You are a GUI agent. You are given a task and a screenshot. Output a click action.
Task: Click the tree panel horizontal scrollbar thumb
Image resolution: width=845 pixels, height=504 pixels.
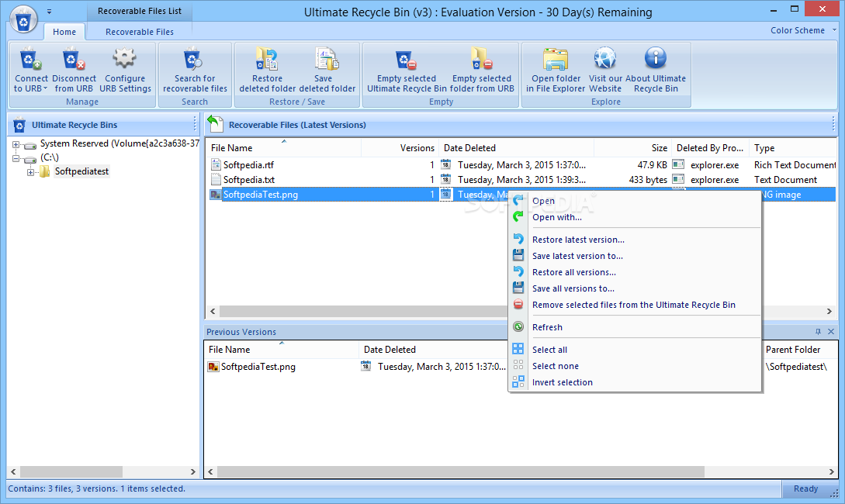pyautogui.click(x=71, y=471)
